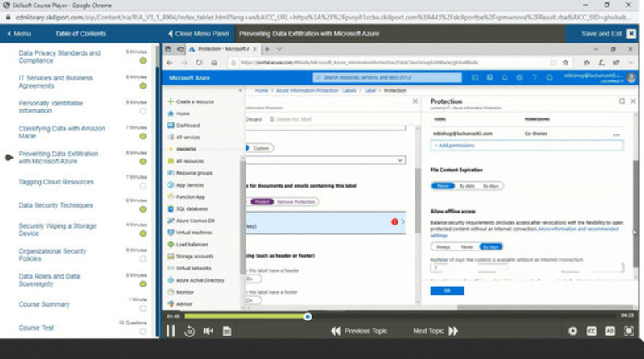
Task: Open Organizational Security Policies topic
Action: coord(52,254)
